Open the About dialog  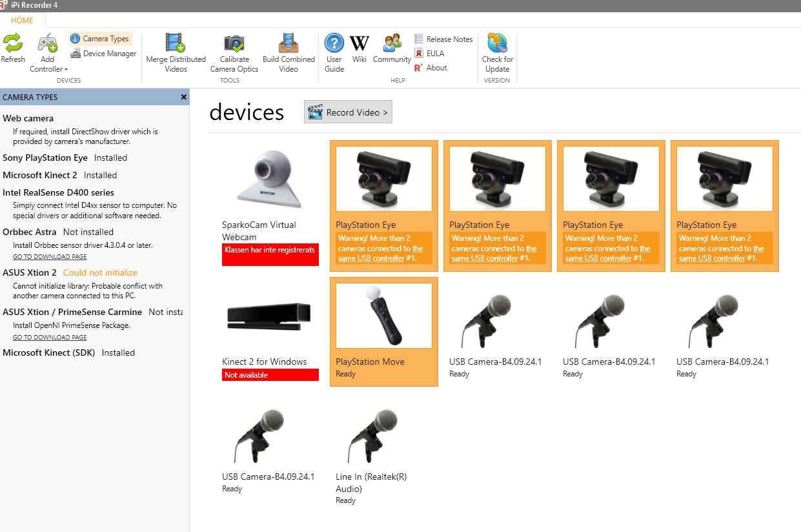point(431,68)
